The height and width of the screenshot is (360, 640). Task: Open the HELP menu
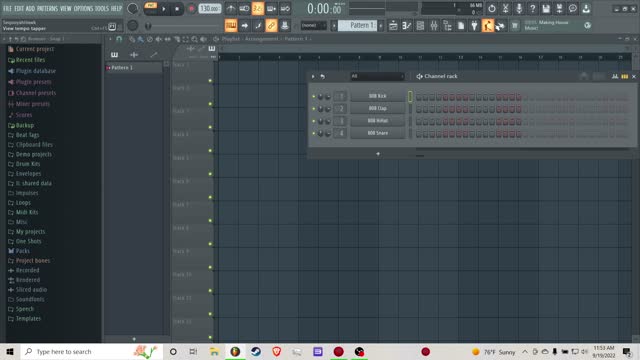[x=116, y=8]
